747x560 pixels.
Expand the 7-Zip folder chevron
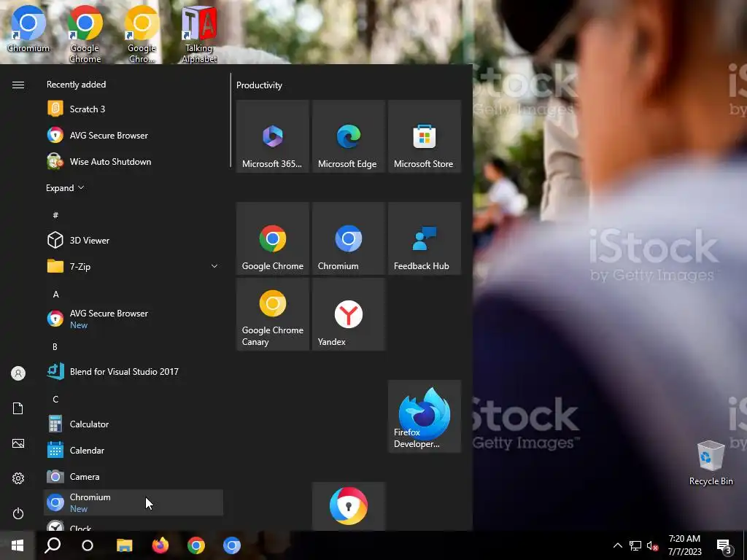coord(214,267)
